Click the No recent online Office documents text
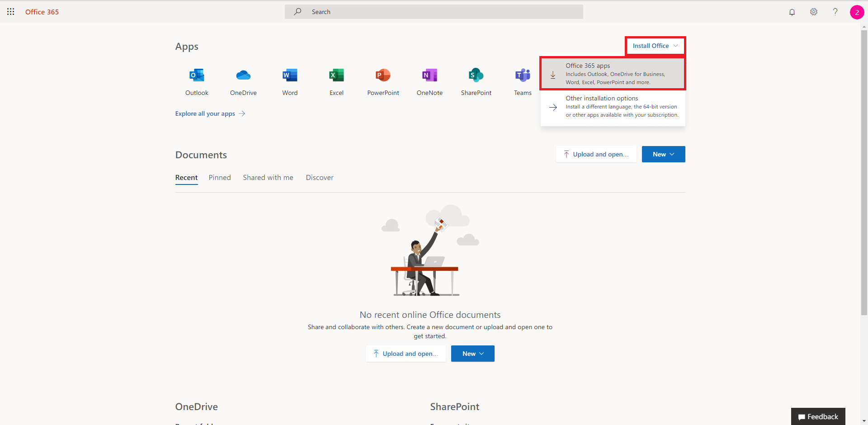Image resolution: width=868 pixels, height=425 pixels. pos(430,315)
